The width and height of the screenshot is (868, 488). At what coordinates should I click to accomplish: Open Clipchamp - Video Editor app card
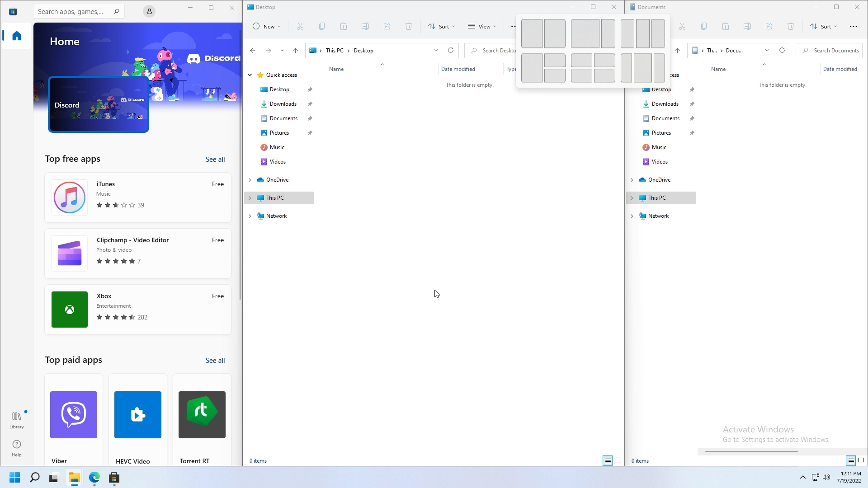click(138, 253)
